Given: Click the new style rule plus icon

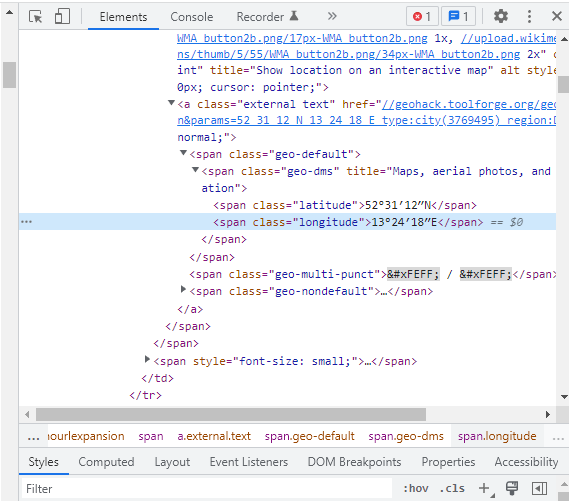Looking at the screenshot, I should pyautogui.click(x=485, y=488).
